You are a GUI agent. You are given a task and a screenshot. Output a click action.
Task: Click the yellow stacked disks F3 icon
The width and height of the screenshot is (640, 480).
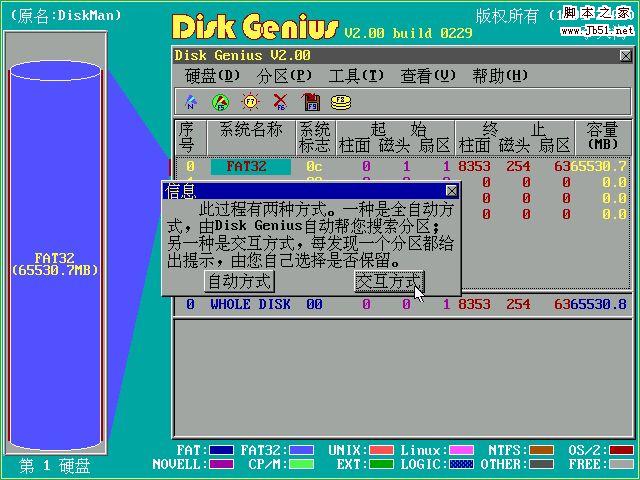(x=341, y=101)
